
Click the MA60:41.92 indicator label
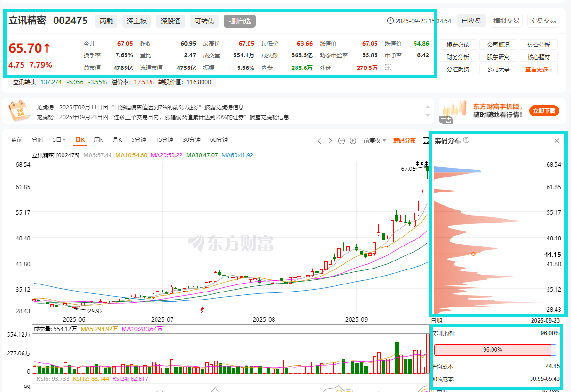tap(237, 155)
